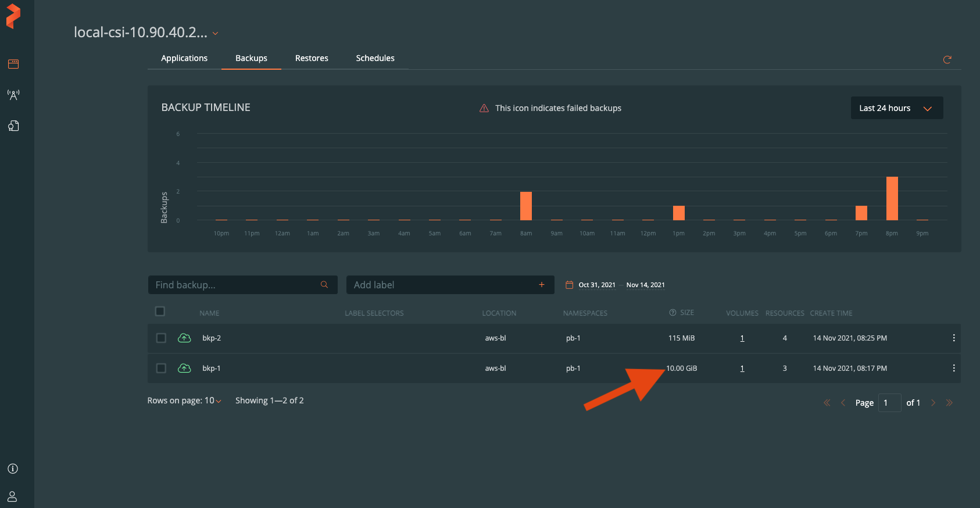
Task: Open the user profile icon in sidebar
Action: coord(13,496)
